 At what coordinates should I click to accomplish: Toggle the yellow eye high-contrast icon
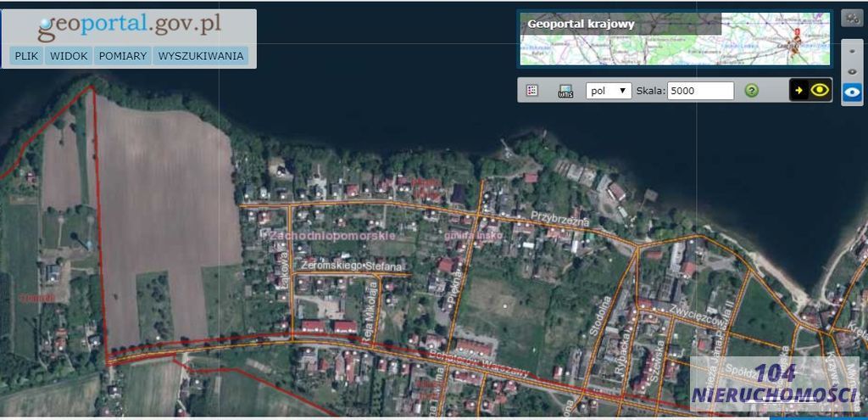[x=820, y=90]
